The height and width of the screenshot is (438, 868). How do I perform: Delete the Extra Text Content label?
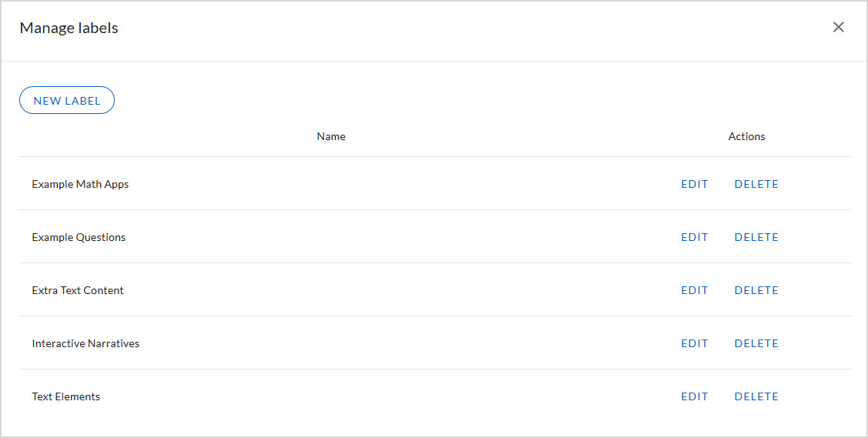756,291
